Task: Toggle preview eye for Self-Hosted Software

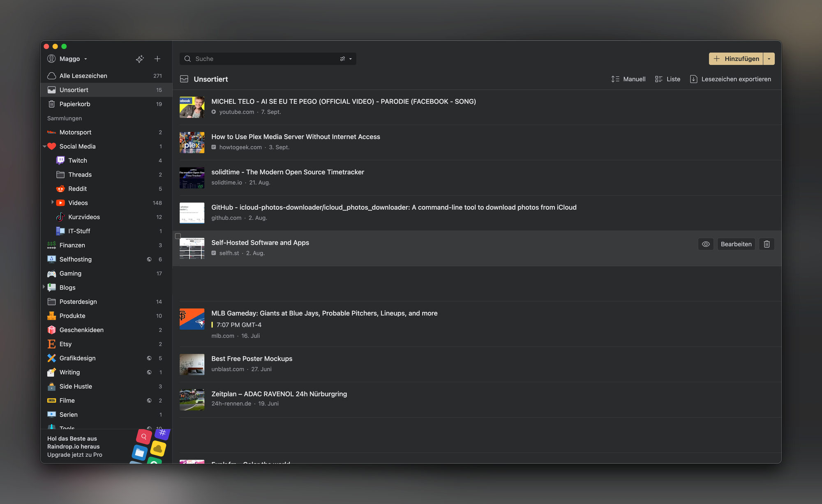Action: 706,244
